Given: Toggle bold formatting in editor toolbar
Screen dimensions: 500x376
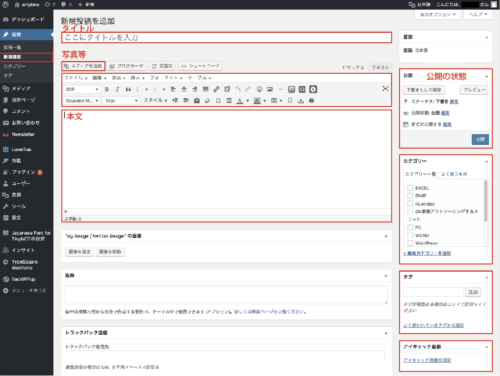Looking at the screenshot, I should click(107, 89).
